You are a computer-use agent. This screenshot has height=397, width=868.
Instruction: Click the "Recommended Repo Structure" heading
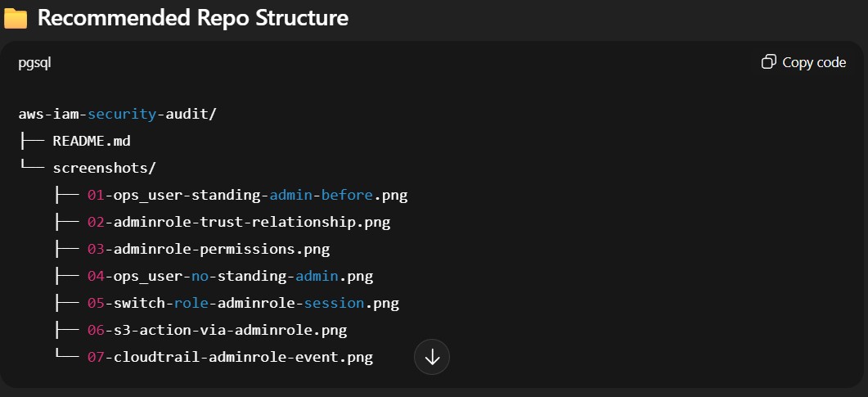[193, 18]
